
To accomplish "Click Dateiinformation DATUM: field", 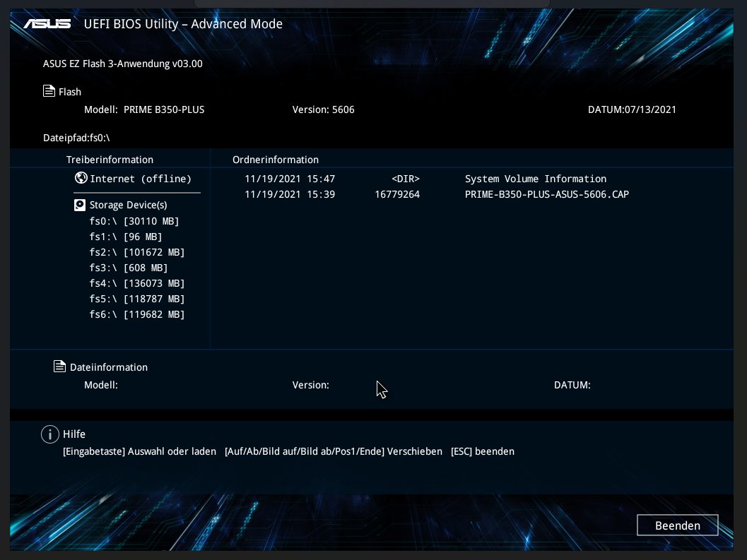I will pyautogui.click(x=572, y=385).
